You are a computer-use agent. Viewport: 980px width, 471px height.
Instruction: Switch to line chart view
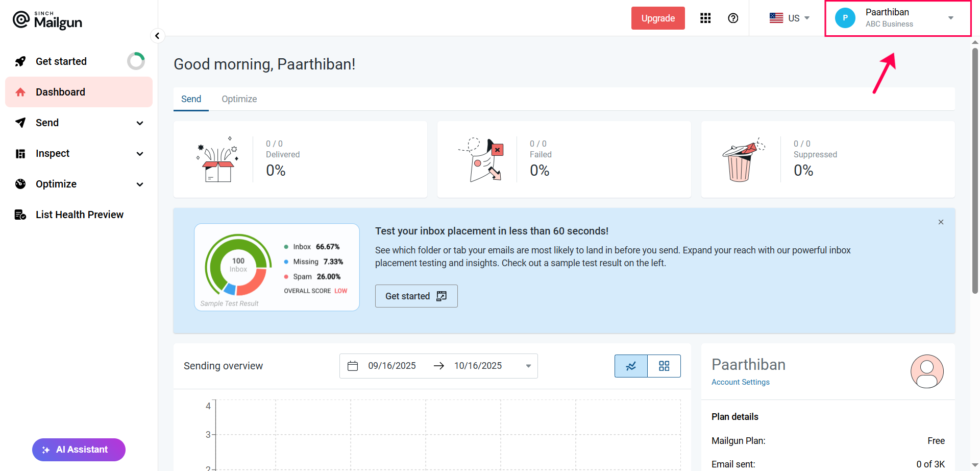pyautogui.click(x=631, y=366)
